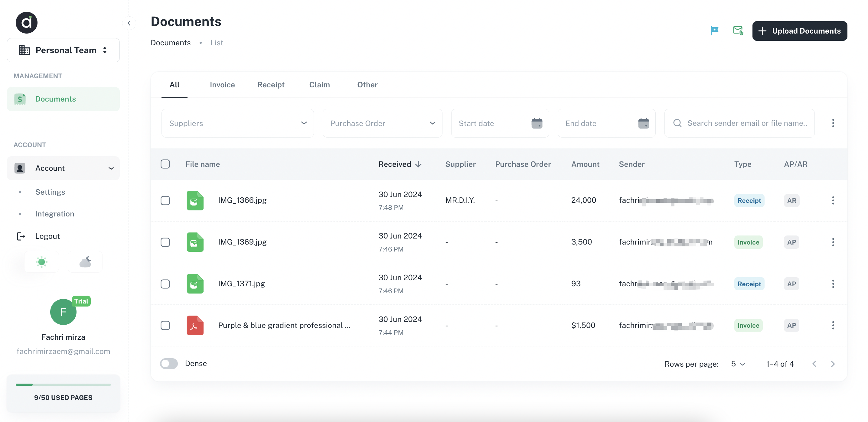Viewport: 868px width, 422px height.
Task: Click the used pages progress bar
Action: 63,384
